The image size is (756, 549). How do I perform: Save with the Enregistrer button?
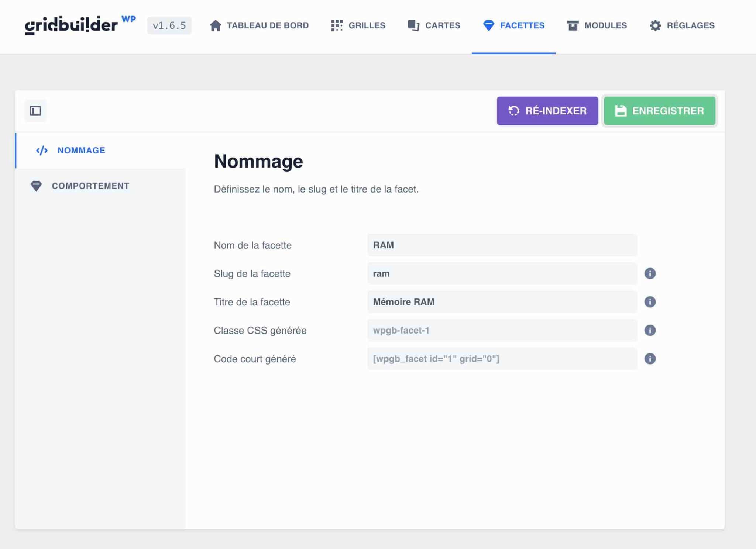point(660,111)
